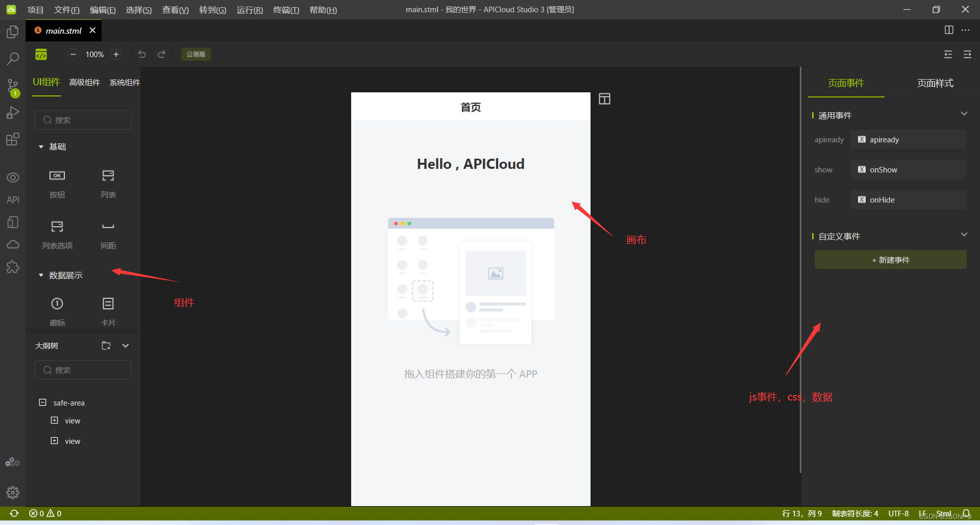Click the 公测版 badge button

[196, 54]
